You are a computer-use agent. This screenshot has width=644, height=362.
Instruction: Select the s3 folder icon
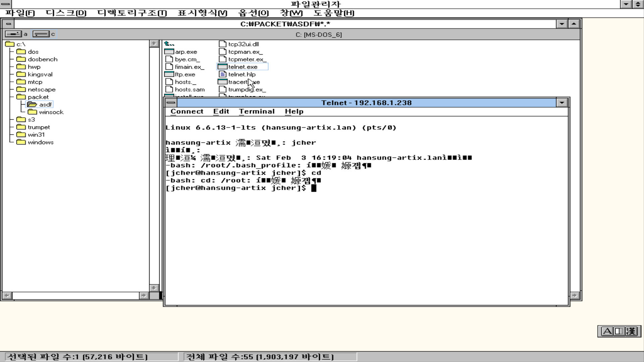21,119
